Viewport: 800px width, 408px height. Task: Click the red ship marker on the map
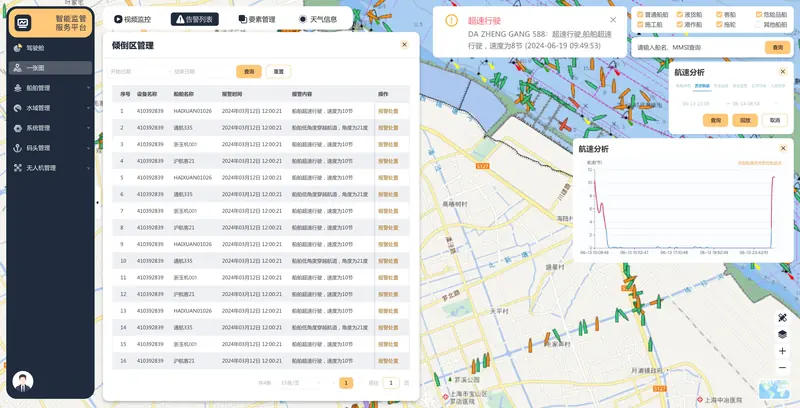(563, 124)
